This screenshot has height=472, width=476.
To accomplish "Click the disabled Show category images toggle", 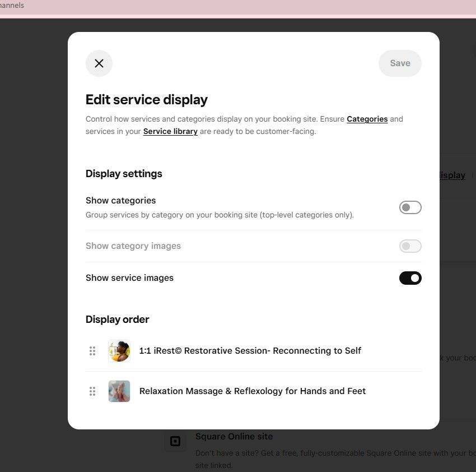I will point(410,246).
